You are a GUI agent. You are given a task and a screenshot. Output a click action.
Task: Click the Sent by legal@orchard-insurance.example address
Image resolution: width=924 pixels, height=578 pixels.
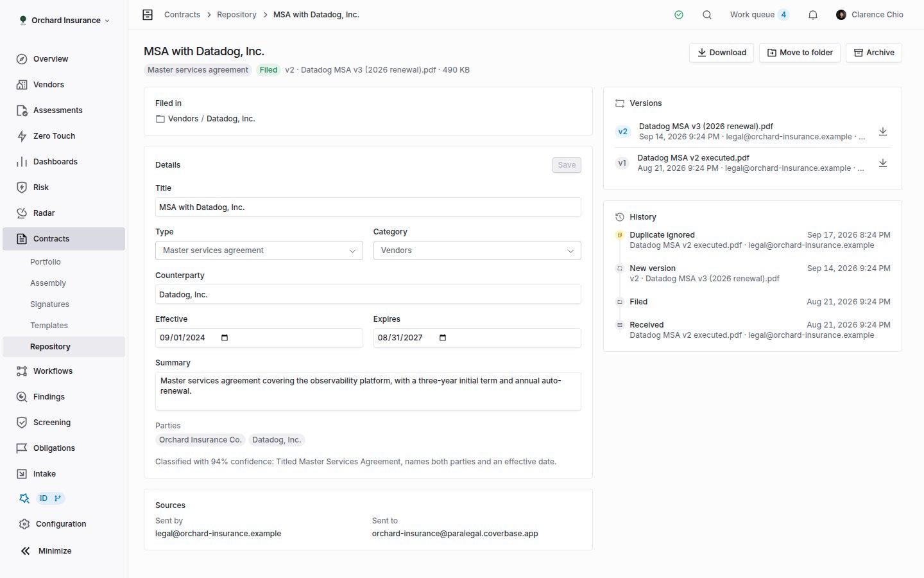click(x=218, y=534)
